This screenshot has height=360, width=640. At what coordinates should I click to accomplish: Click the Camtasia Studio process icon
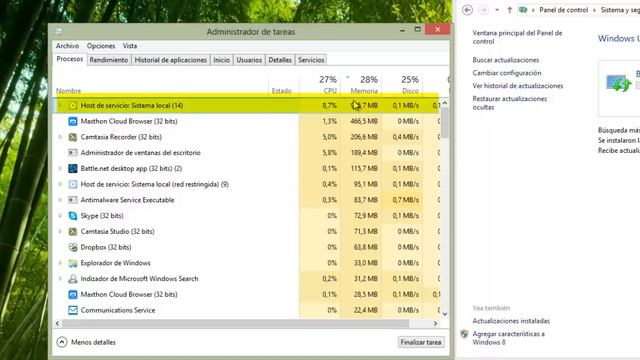click(73, 231)
